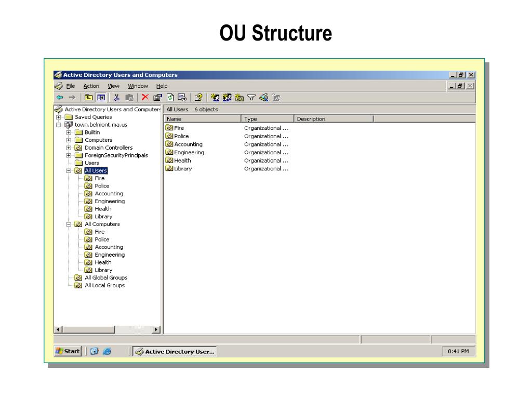
Task: Click the Create New User icon
Action: 215,98
